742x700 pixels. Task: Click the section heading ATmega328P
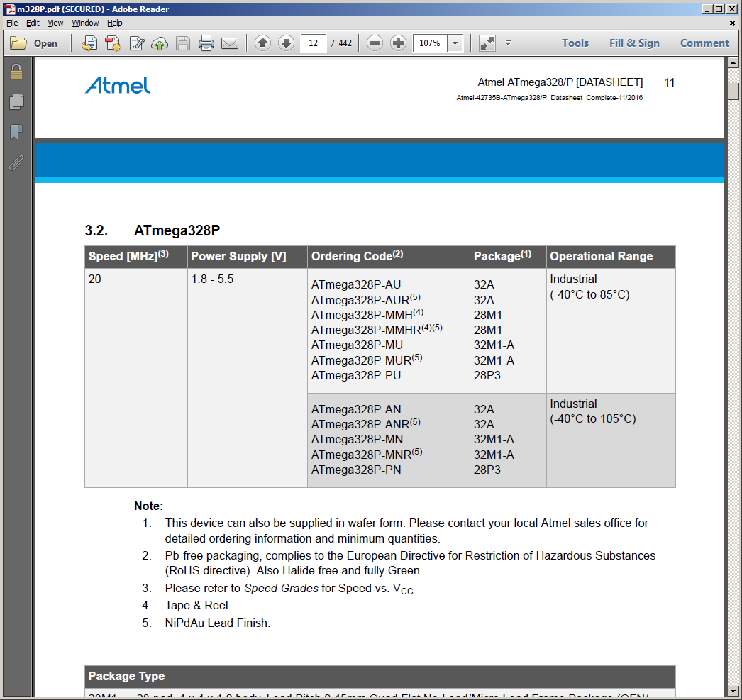click(177, 230)
